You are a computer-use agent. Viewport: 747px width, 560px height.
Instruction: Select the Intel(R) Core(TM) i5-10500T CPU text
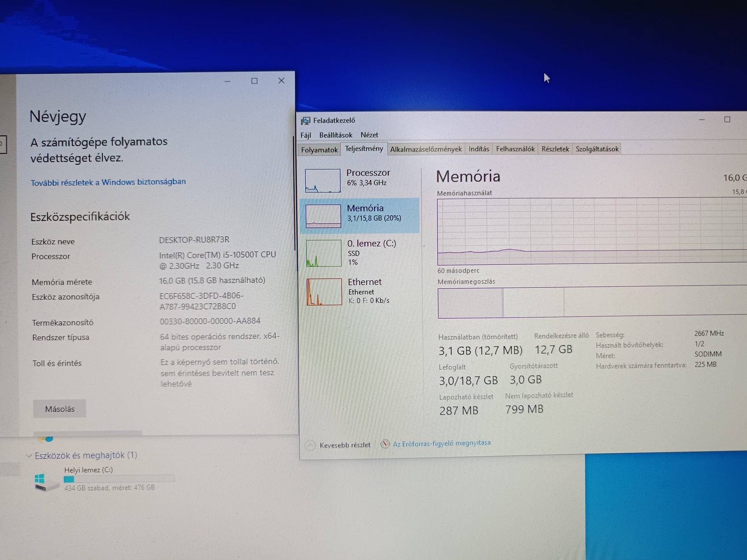pos(218,255)
